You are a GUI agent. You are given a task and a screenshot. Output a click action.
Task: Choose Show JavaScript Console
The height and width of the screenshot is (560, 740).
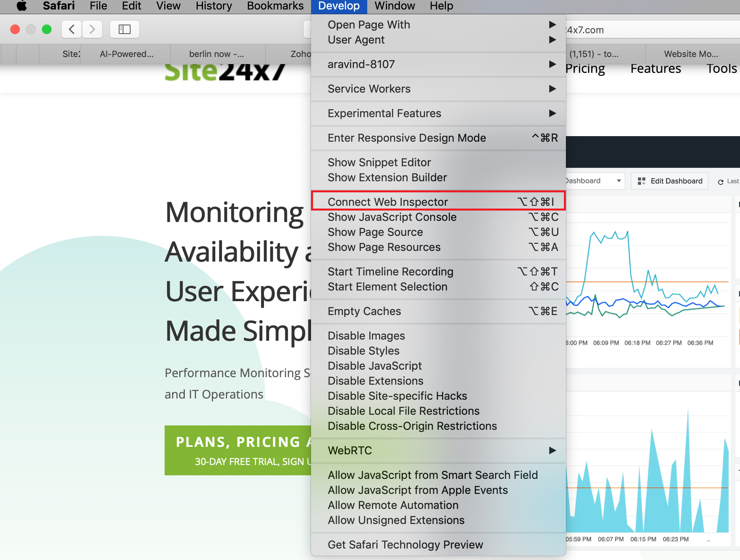[438, 217]
